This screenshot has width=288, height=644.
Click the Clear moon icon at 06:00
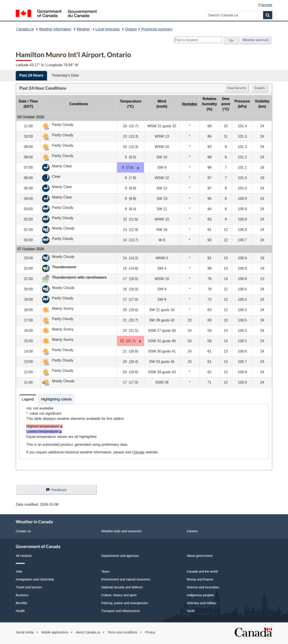46,178
